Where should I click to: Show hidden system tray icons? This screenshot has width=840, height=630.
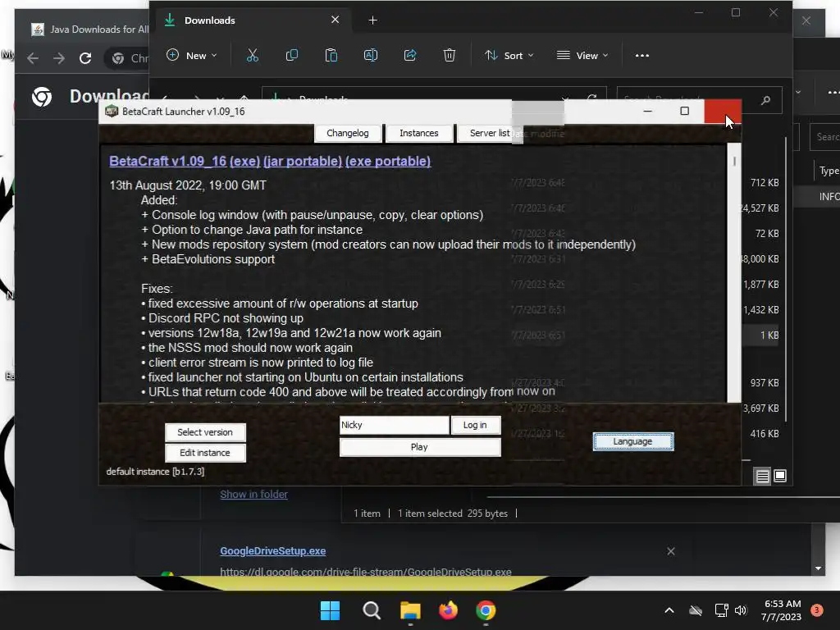tap(669, 610)
